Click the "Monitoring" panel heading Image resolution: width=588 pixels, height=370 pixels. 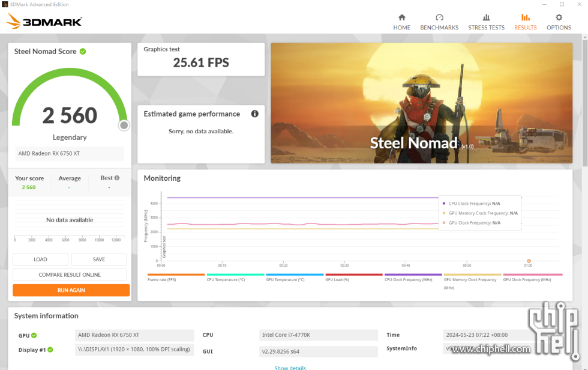click(x=162, y=178)
